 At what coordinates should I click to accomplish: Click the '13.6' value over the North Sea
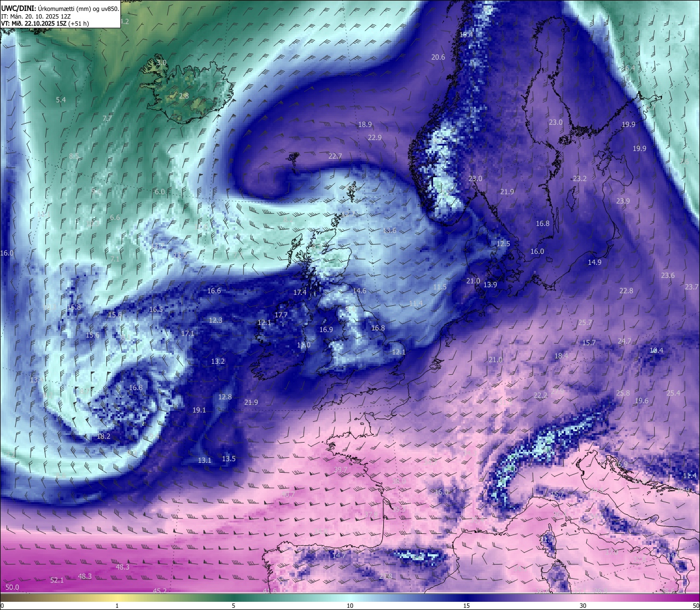click(x=389, y=230)
